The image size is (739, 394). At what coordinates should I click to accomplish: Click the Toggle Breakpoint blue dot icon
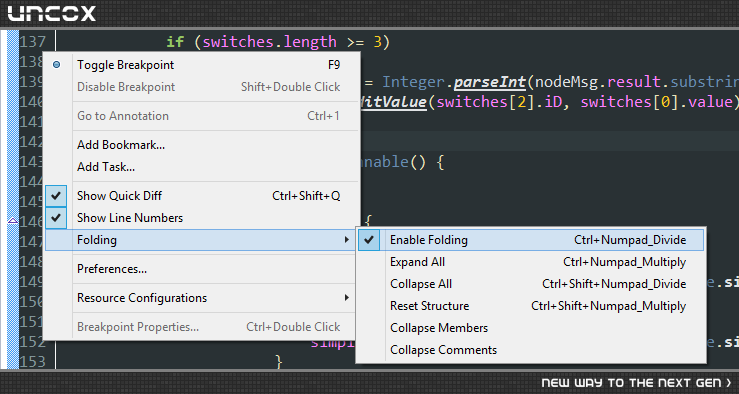57,65
